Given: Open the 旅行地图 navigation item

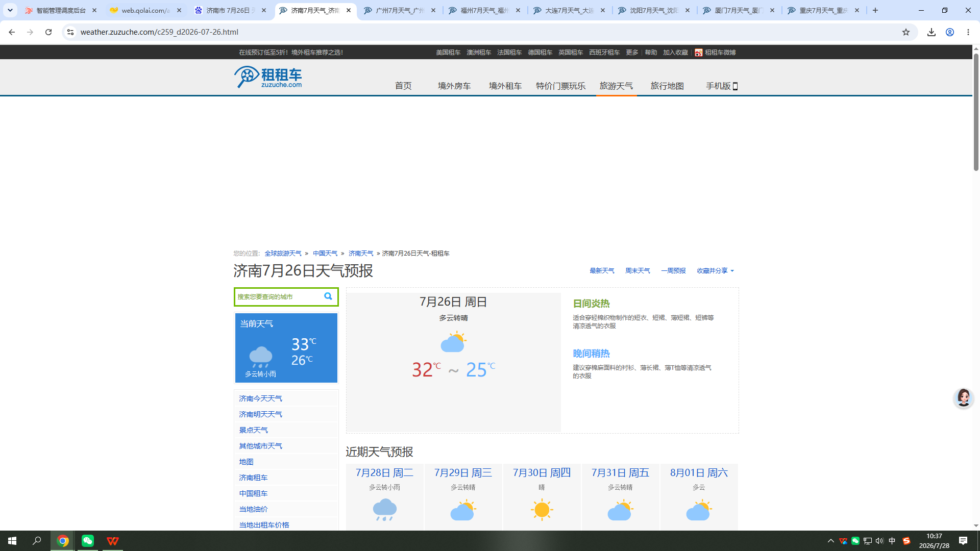Looking at the screenshot, I should click(667, 86).
